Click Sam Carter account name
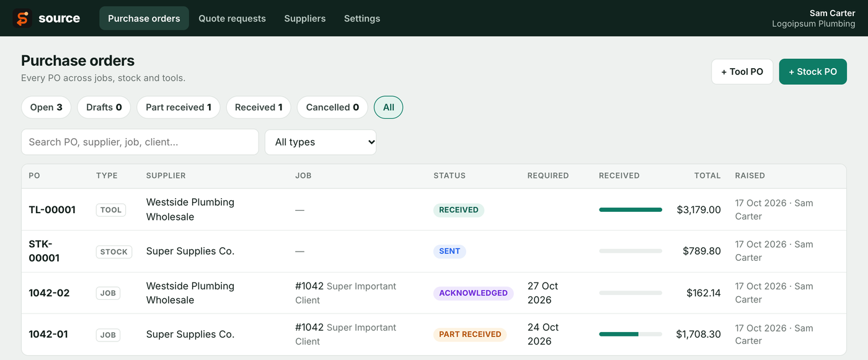 (832, 13)
